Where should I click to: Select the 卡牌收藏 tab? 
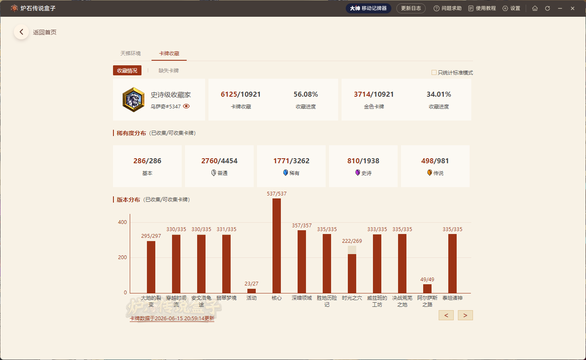coord(169,53)
